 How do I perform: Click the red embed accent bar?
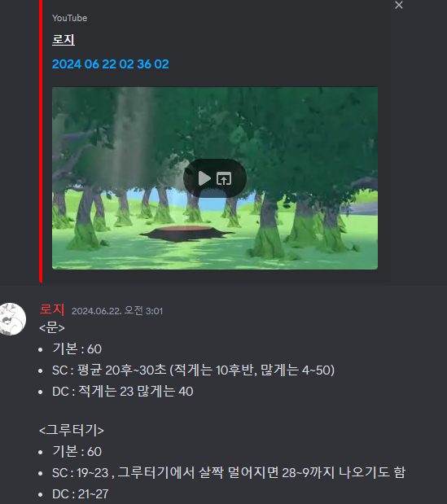point(41,141)
